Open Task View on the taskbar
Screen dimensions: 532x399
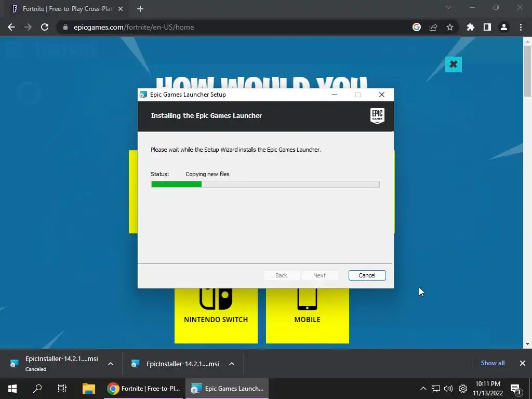click(62, 389)
